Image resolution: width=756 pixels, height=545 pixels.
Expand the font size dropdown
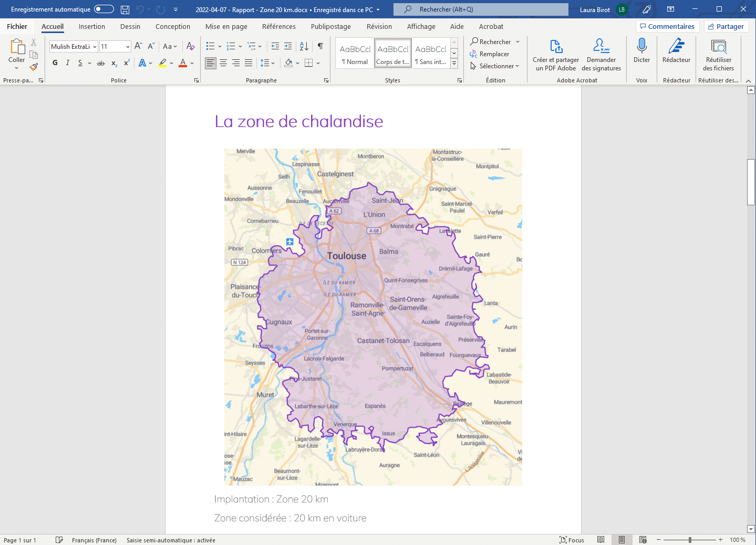tap(128, 47)
